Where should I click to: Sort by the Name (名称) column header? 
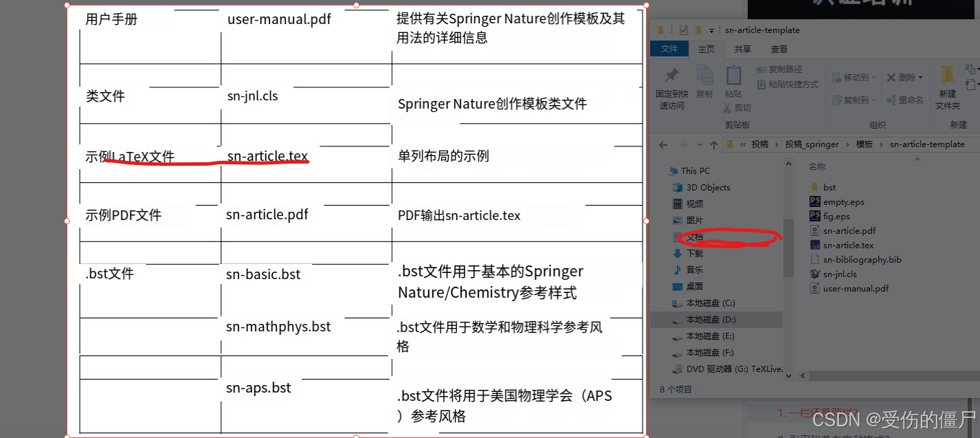click(x=817, y=166)
